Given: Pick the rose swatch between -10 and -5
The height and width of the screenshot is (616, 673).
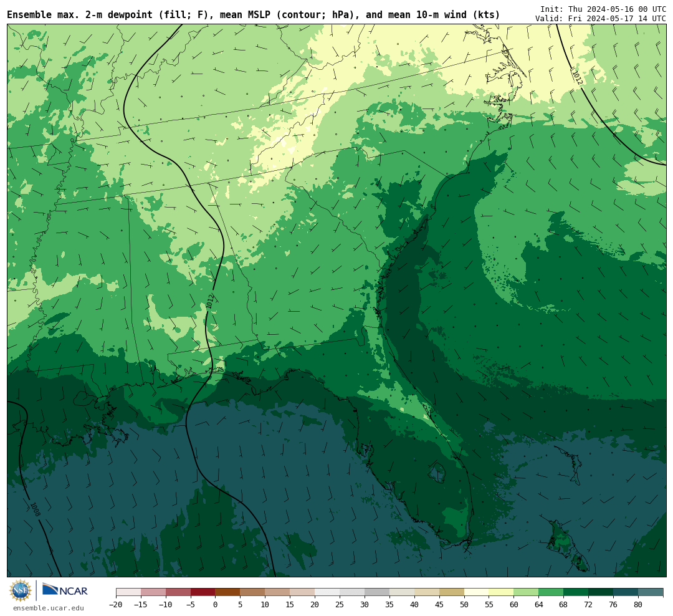Looking at the screenshot, I should (178, 592).
